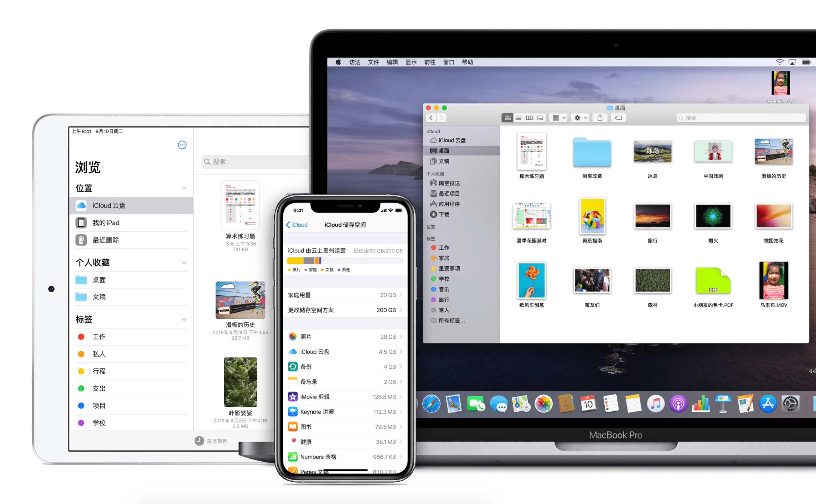Image resolution: width=816 pixels, height=504 pixels.
Task: Open 照片 storage details on iPhone
Action: click(x=345, y=337)
